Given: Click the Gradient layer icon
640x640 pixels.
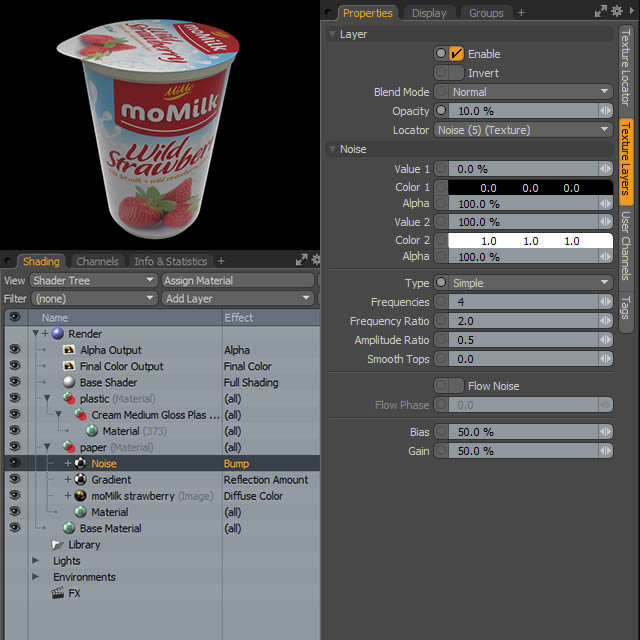Looking at the screenshot, I should tap(80, 479).
